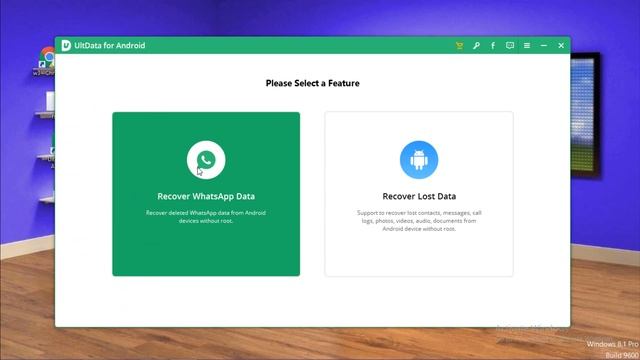Click the WhatsApp phone icon
This screenshot has width=640, height=360.
(206, 160)
